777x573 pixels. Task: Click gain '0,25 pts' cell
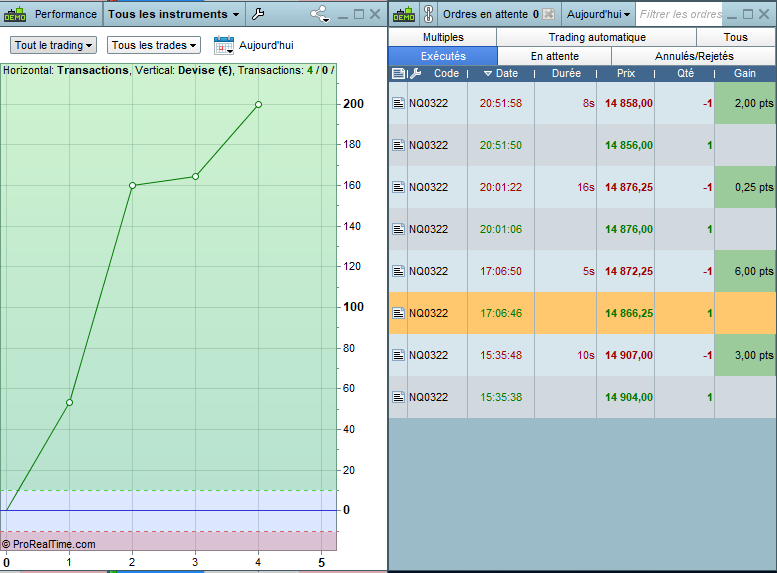(x=745, y=187)
